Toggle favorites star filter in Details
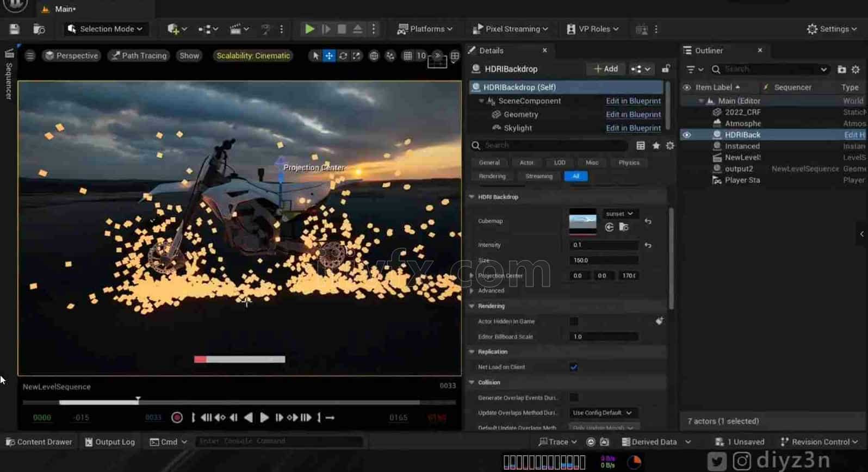 click(x=656, y=145)
